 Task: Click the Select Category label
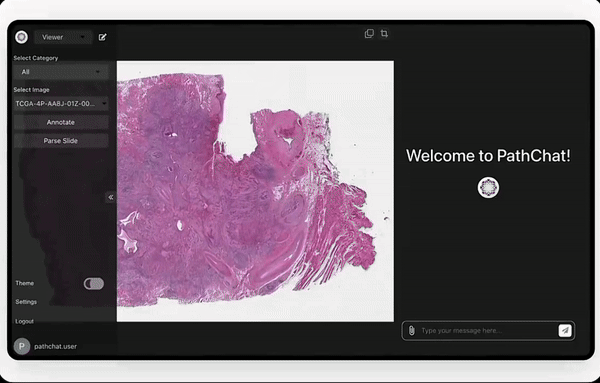tap(36, 58)
